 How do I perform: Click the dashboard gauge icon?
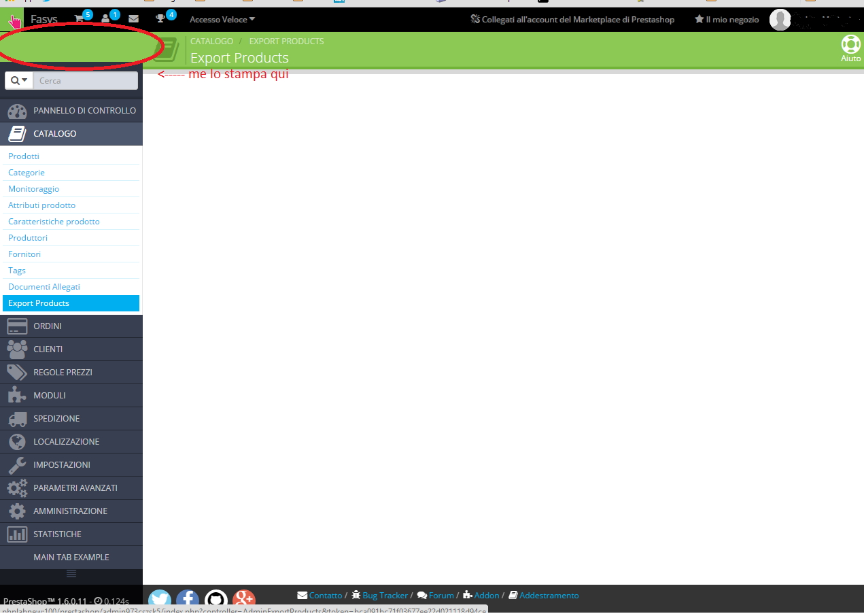(x=17, y=111)
